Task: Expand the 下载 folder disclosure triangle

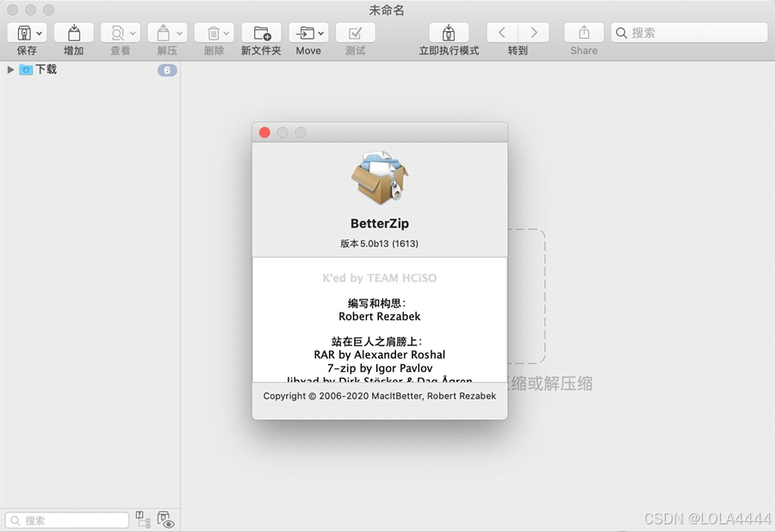Action: click(10, 70)
